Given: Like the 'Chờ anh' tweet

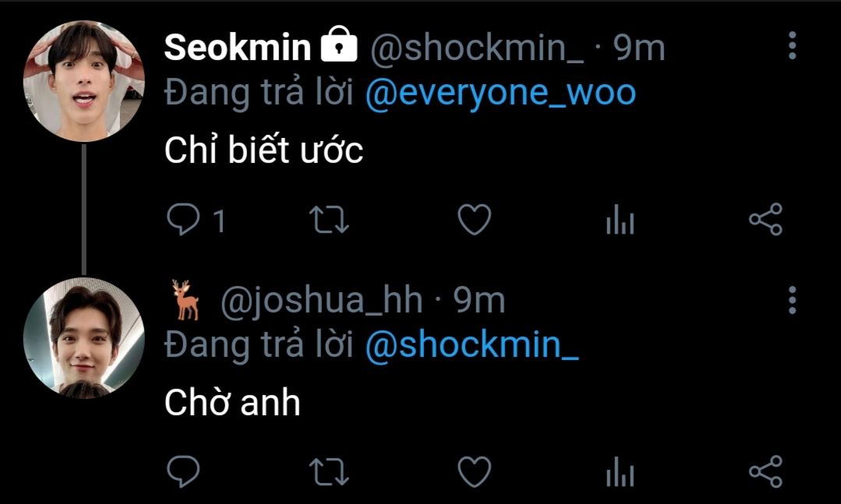Looking at the screenshot, I should tap(474, 472).
